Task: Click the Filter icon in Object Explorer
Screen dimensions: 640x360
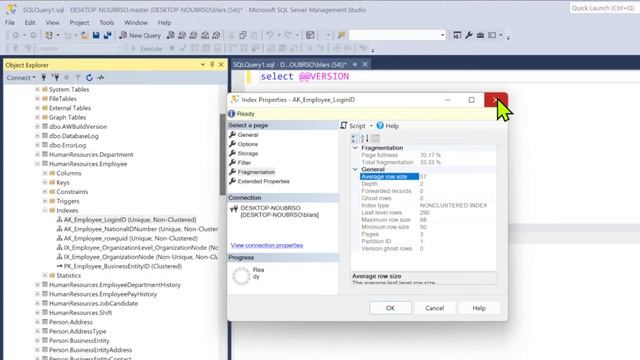Action: 78,77
